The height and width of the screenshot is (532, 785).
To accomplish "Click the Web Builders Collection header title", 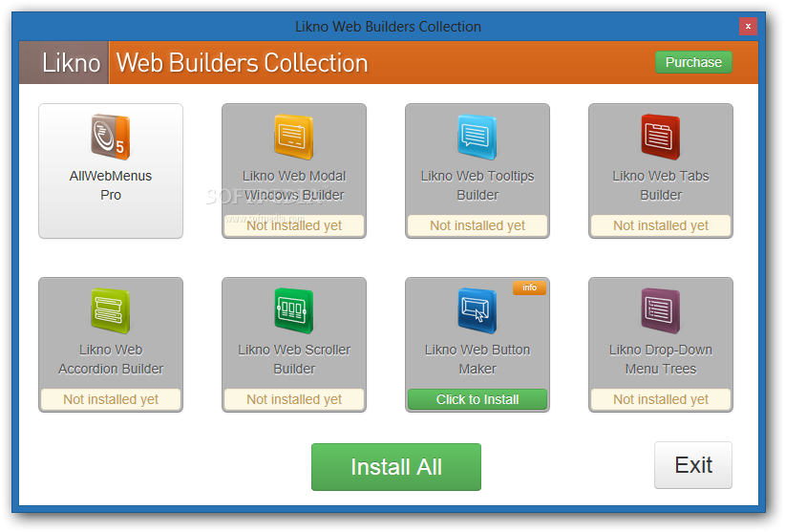I will click(x=242, y=62).
